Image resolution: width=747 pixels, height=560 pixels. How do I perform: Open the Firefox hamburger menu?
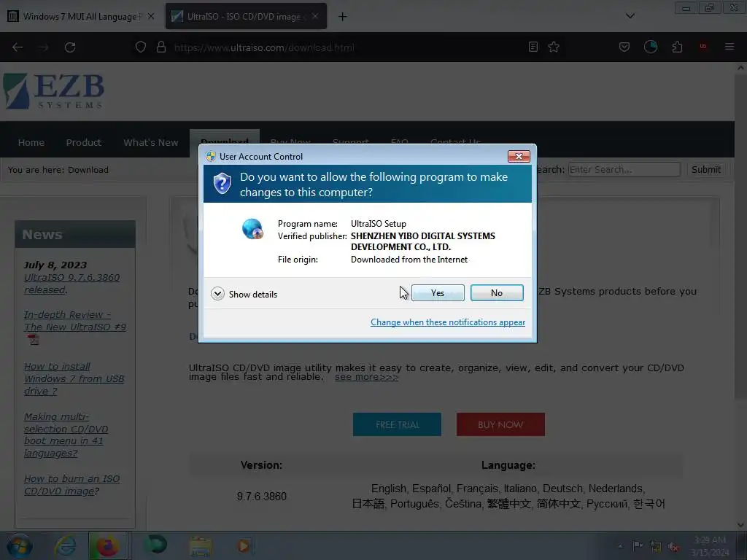click(x=729, y=47)
